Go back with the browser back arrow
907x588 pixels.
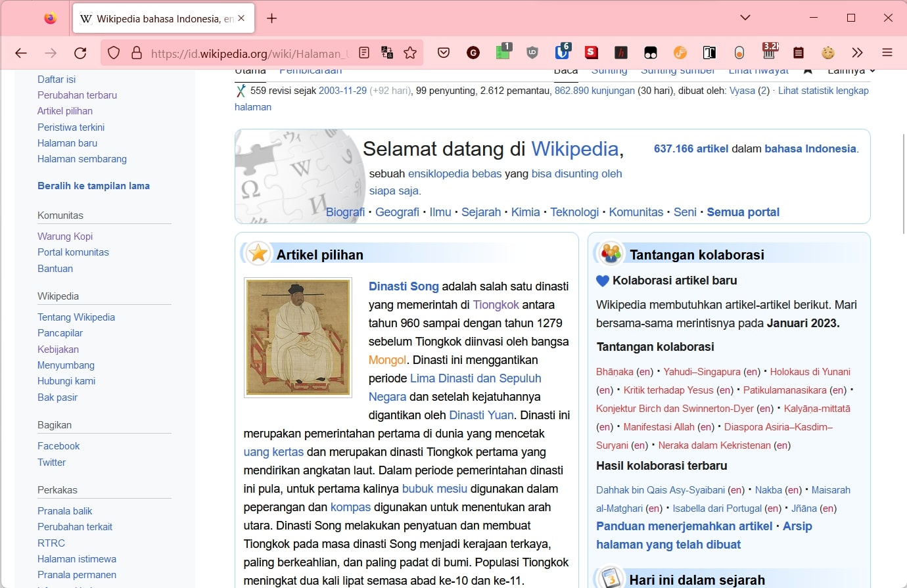click(x=21, y=53)
